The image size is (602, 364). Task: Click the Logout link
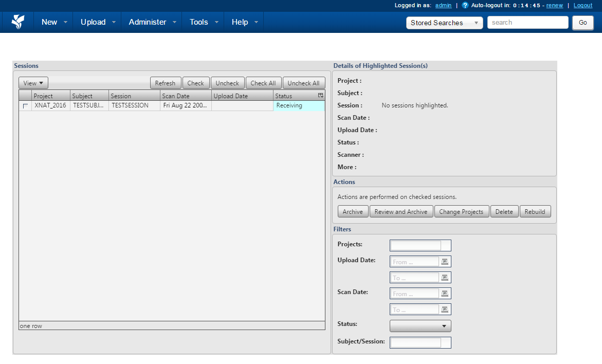pyautogui.click(x=582, y=6)
